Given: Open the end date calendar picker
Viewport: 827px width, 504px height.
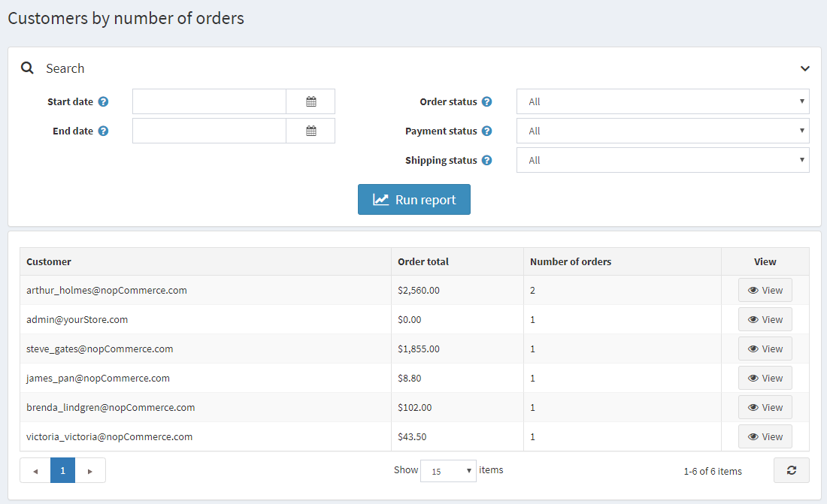Looking at the screenshot, I should point(310,130).
